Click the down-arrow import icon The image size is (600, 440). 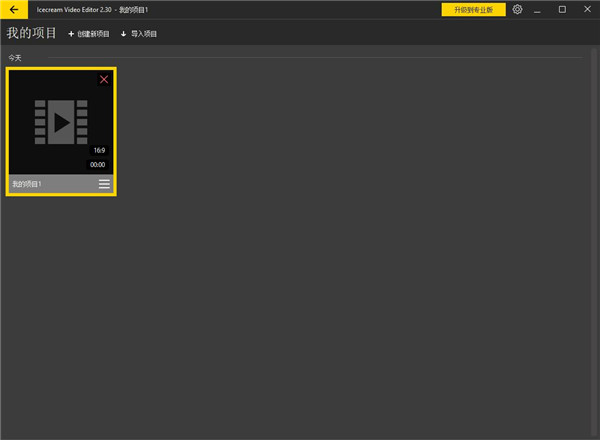(124, 34)
